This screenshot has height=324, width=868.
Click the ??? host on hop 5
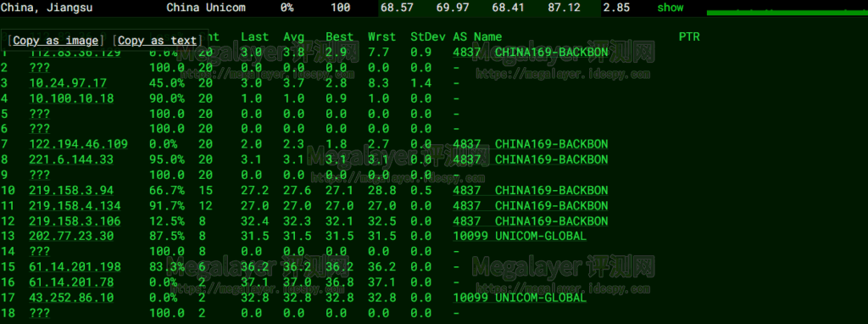(x=40, y=114)
